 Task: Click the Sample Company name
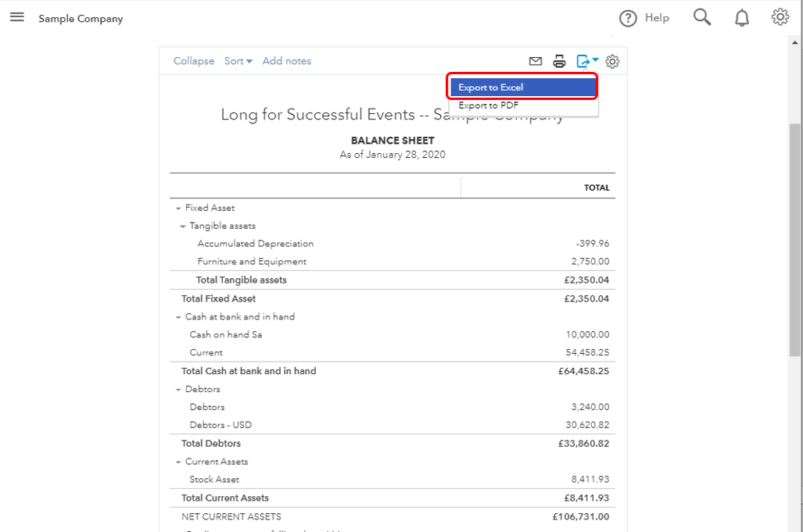[x=81, y=19]
